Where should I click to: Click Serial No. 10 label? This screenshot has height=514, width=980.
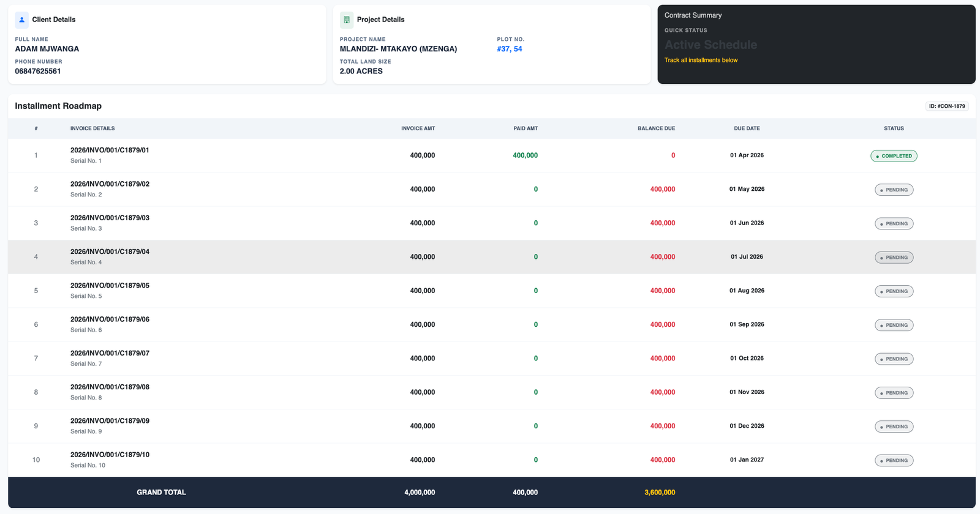pyautogui.click(x=88, y=466)
